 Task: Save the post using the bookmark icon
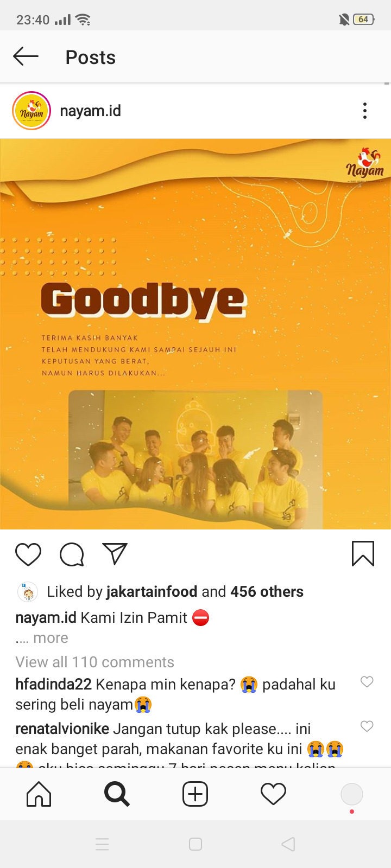click(x=363, y=554)
